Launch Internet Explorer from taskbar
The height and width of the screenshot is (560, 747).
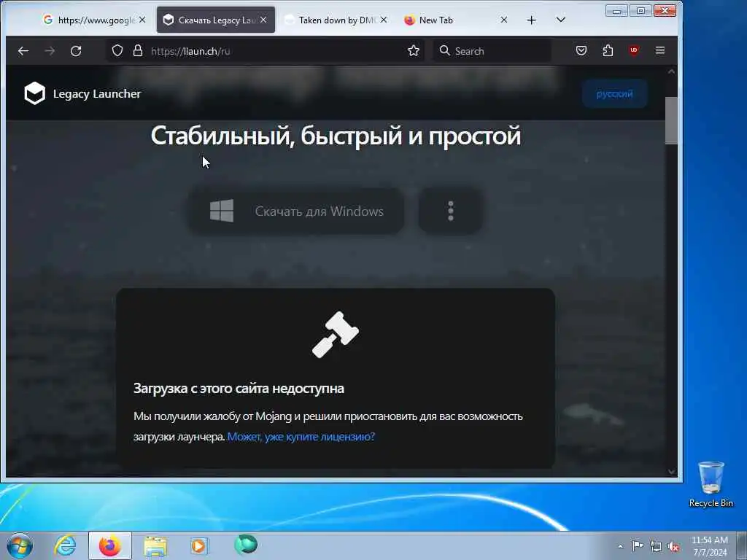tap(65, 545)
